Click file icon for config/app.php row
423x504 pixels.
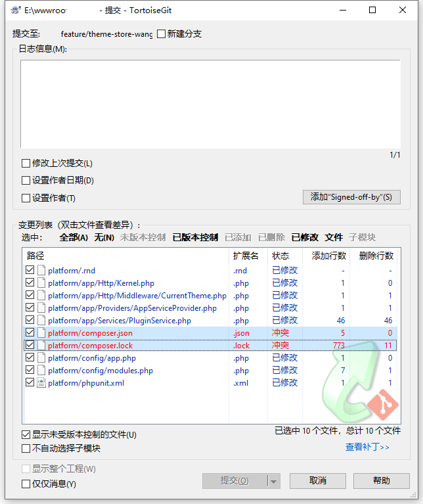[x=41, y=357]
